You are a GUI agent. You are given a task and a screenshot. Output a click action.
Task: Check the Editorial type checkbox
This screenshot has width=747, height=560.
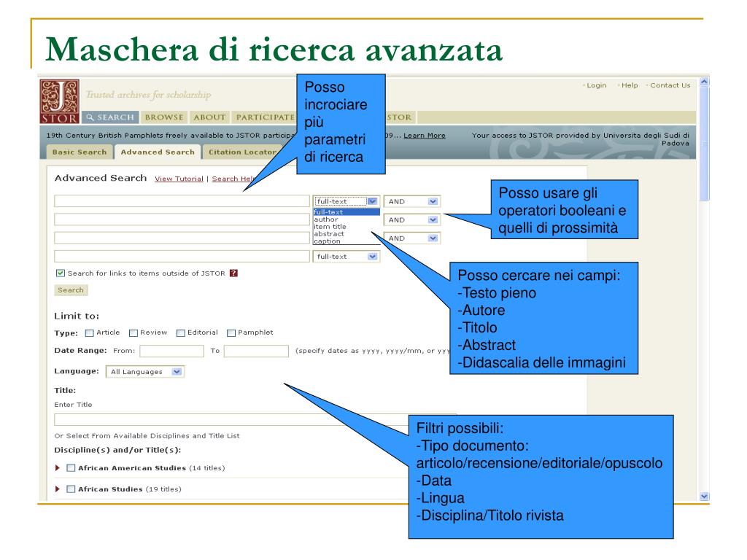click(181, 332)
